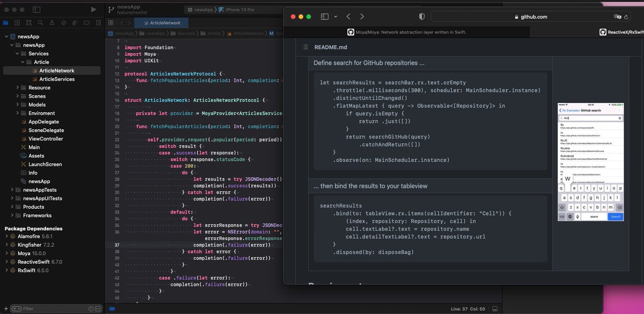Open the Project navigator folder icon
The height and width of the screenshot is (314, 644).
pyautogui.click(x=6, y=23)
